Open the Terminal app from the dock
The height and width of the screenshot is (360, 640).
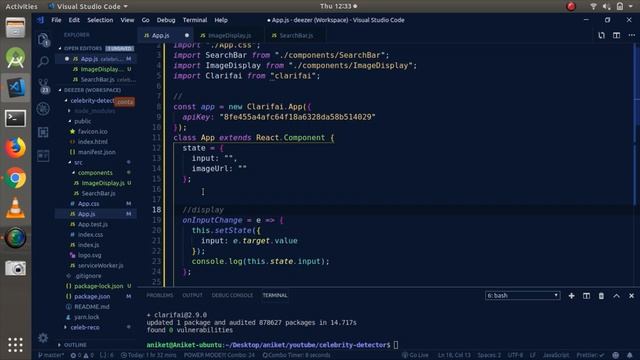[x=16, y=118]
